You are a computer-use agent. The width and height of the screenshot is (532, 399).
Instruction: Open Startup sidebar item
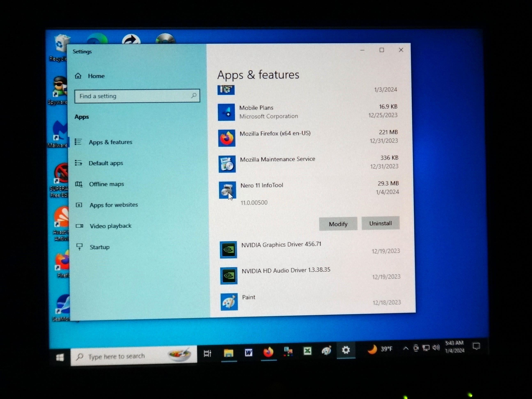pyautogui.click(x=100, y=247)
